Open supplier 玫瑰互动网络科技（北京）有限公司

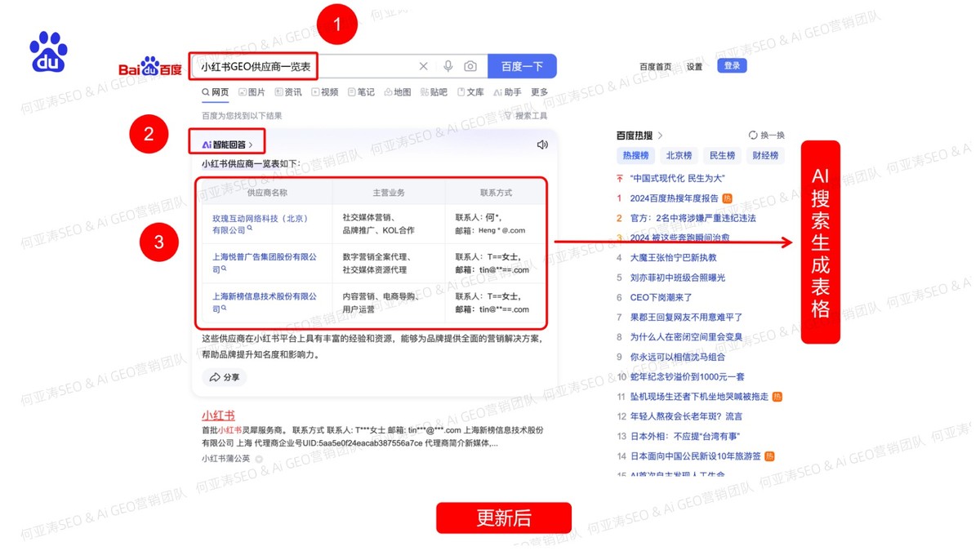(x=261, y=224)
